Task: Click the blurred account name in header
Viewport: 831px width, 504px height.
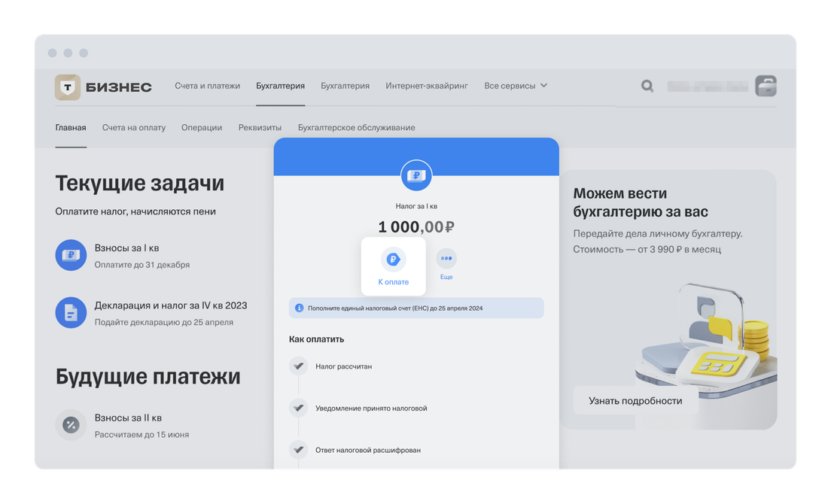Action: point(708,87)
